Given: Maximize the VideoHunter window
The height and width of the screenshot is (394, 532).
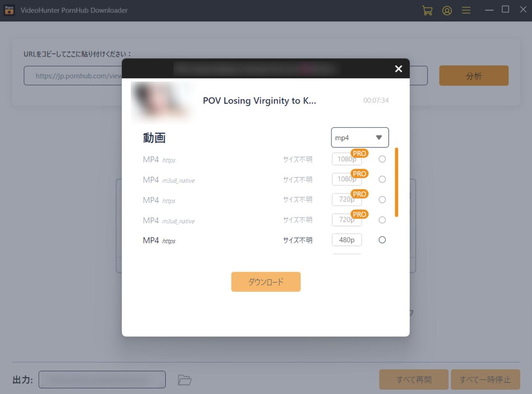Looking at the screenshot, I should [505, 9].
